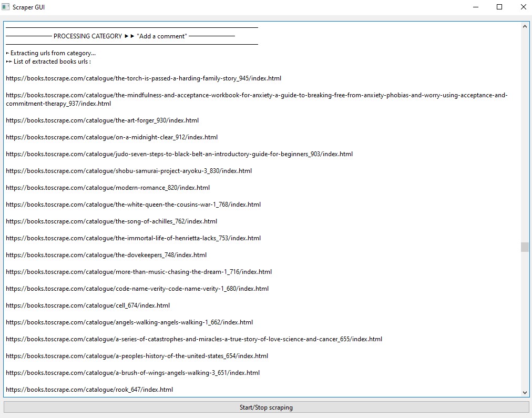This screenshot has height=418, width=532.
Task: Click the PROCESSING CATEGORY header line
Action: pos(120,36)
